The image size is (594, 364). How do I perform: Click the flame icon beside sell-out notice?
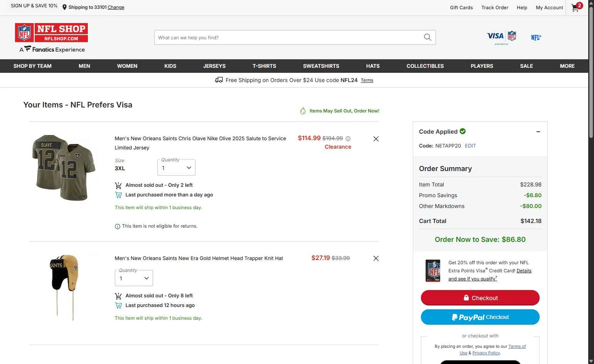[x=303, y=111]
